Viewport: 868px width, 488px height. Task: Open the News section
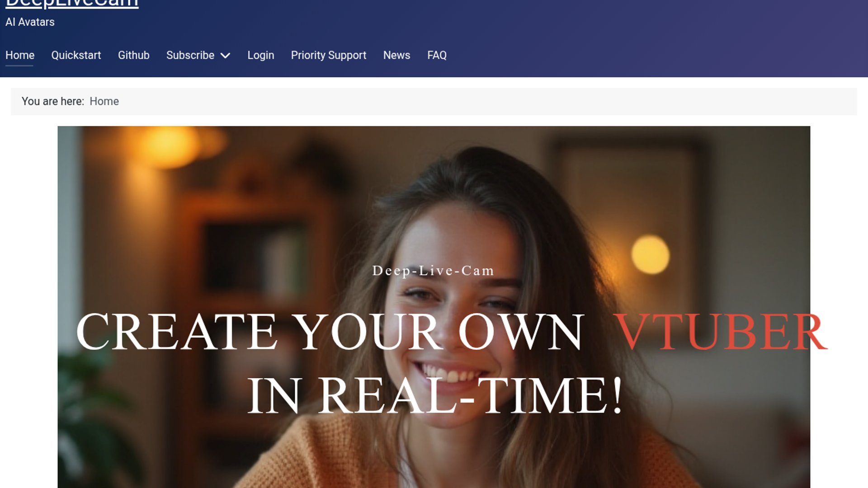396,55
